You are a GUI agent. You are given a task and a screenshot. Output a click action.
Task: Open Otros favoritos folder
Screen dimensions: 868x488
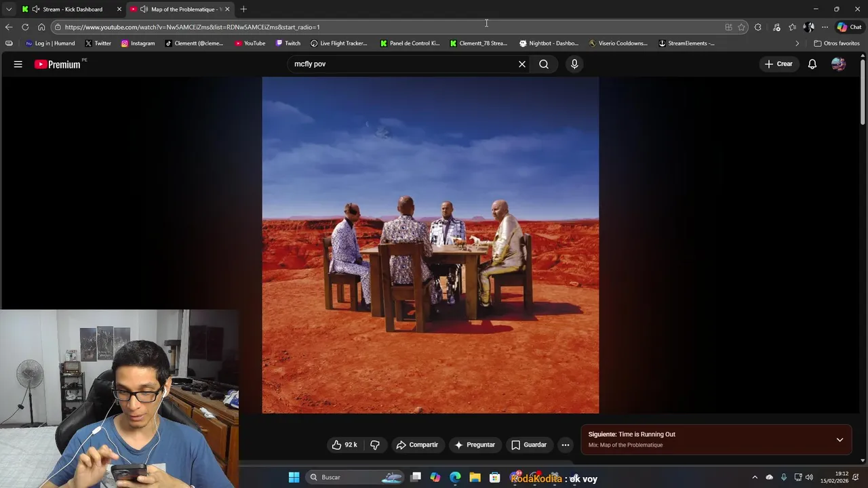[837, 43]
